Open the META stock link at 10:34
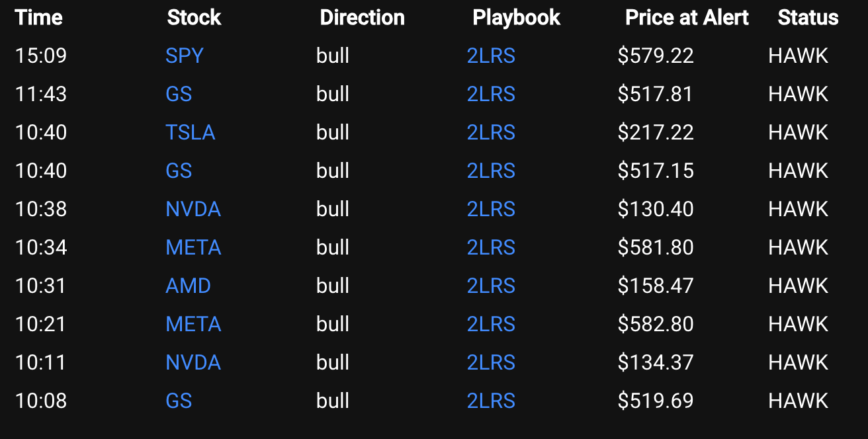The width and height of the screenshot is (868, 439). pyautogui.click(x=193, y=247)
